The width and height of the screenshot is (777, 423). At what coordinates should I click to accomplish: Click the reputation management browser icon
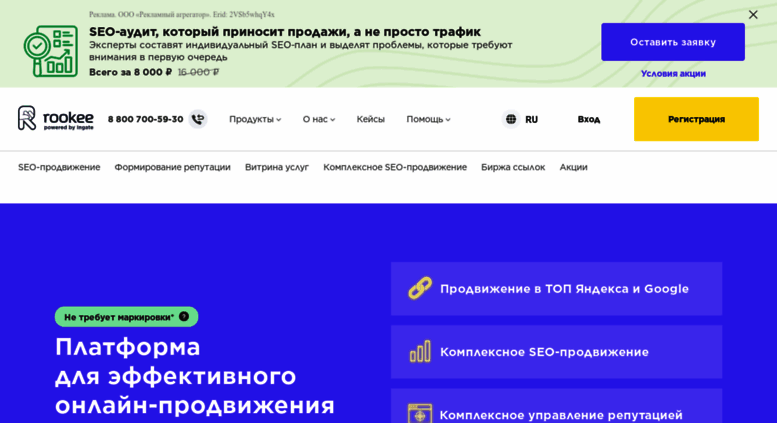[x=420, y=414]
